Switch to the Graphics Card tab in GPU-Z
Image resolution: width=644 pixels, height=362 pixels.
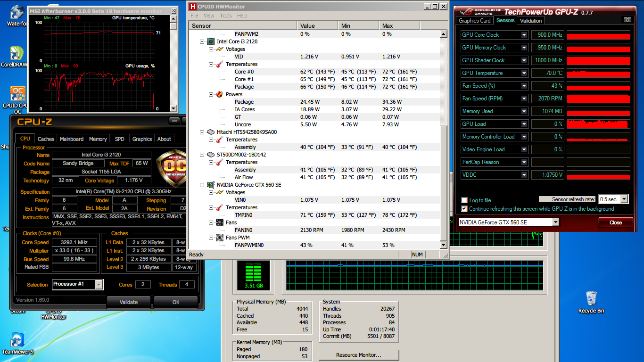point(475,20)
